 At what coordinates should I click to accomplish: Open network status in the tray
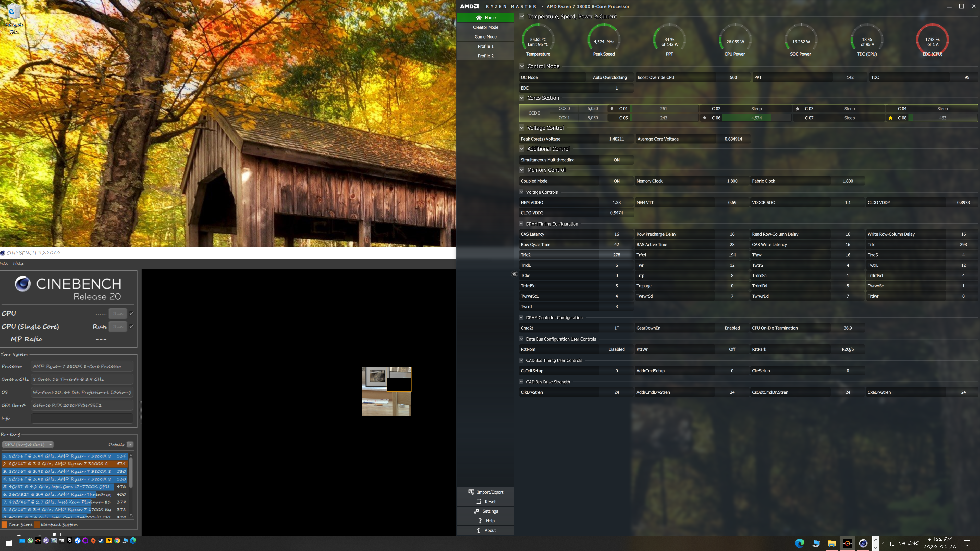click(x=892, y=543)
